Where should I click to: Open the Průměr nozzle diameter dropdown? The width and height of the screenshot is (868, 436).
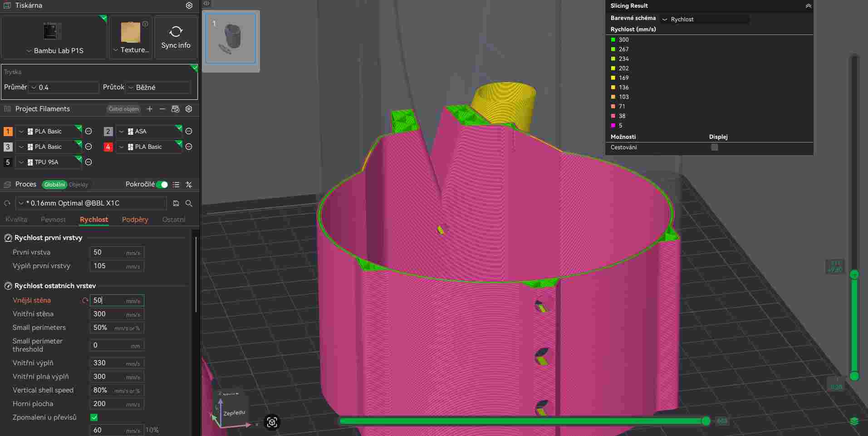[64, 87]
